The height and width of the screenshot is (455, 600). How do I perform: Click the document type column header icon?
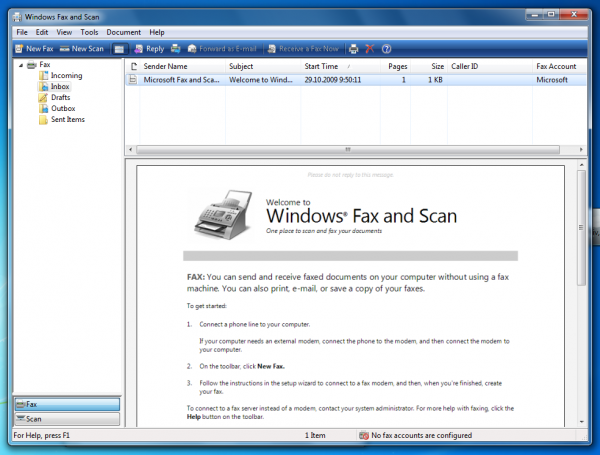coord(133,66)
